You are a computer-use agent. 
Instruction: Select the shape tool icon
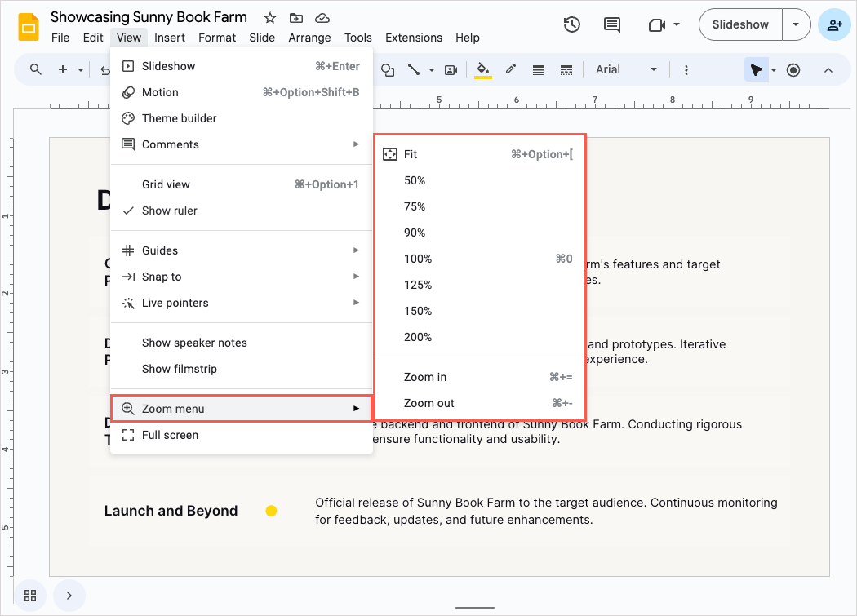point(388,69)
